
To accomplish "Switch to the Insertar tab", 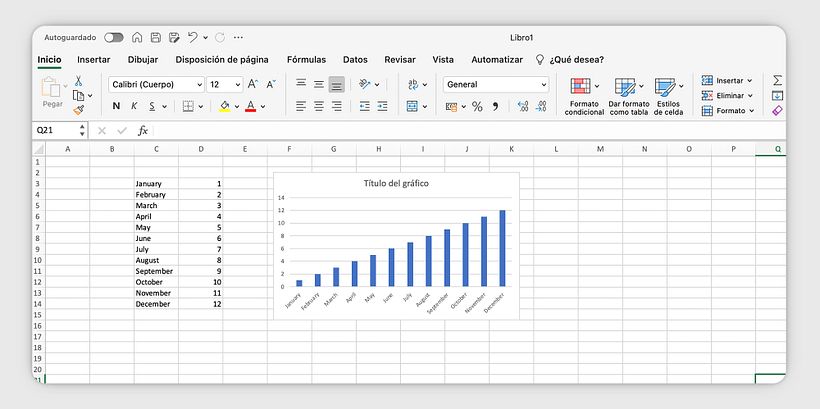I will tap(94, 60).
